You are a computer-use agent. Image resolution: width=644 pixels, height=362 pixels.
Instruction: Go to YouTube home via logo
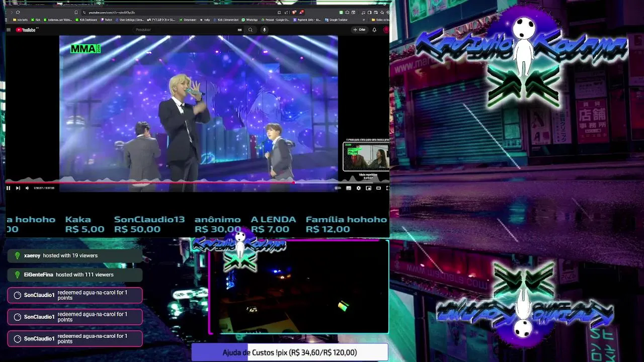[x=26, y=30]
